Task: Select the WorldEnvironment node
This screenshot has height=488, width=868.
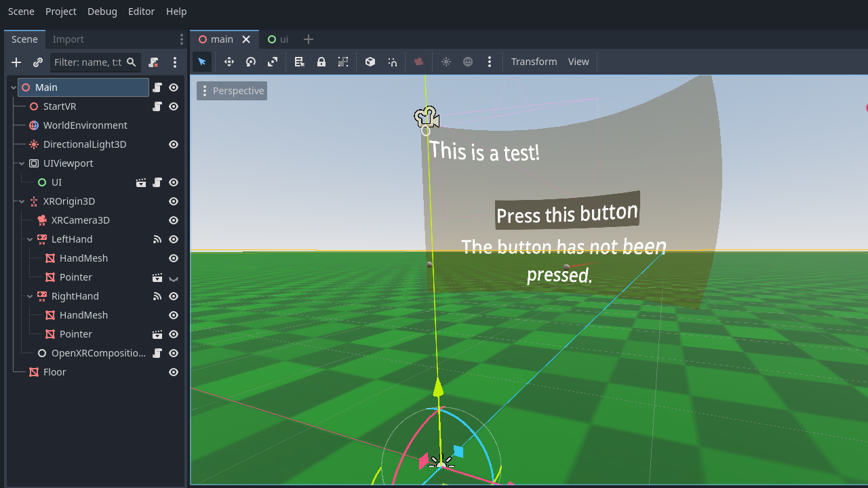Action: pos(85,125)
